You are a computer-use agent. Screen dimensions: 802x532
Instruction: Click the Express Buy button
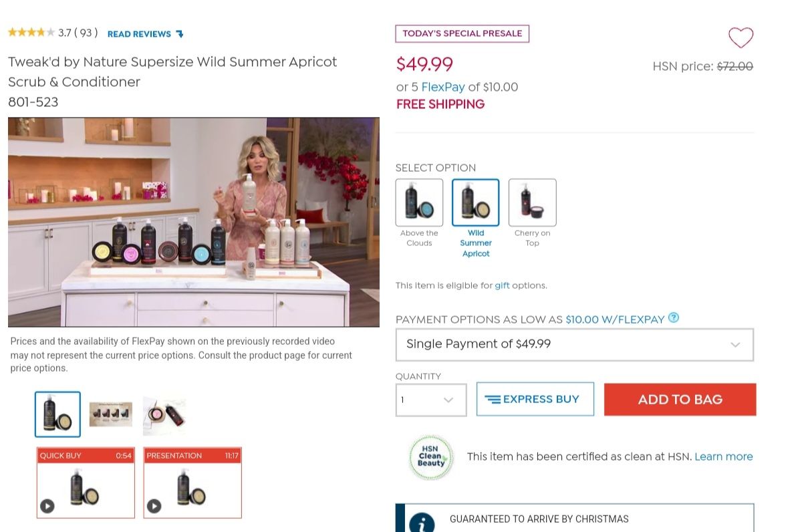(x=535, y=400)
